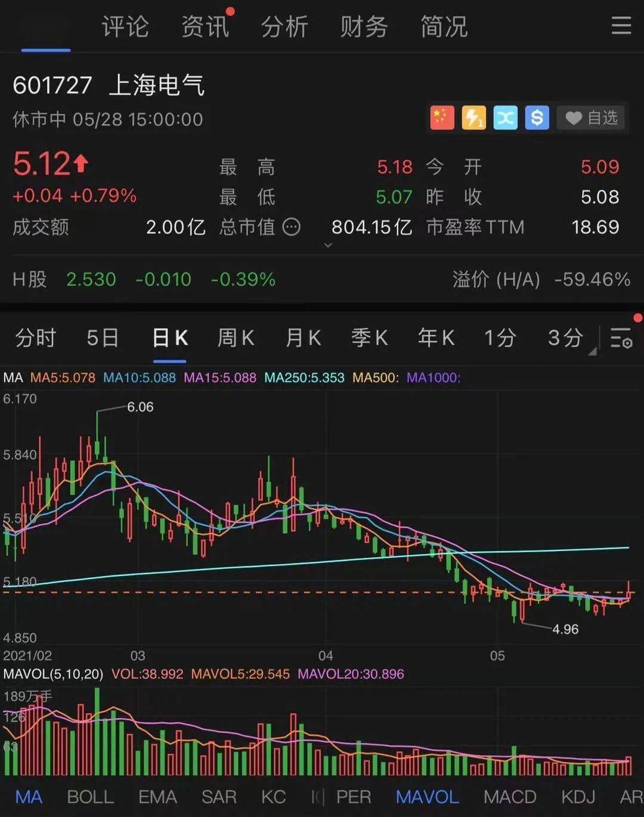Select the 日K daily candlestick tab
This screenshot has height=817, width=644.
[170, 338]
